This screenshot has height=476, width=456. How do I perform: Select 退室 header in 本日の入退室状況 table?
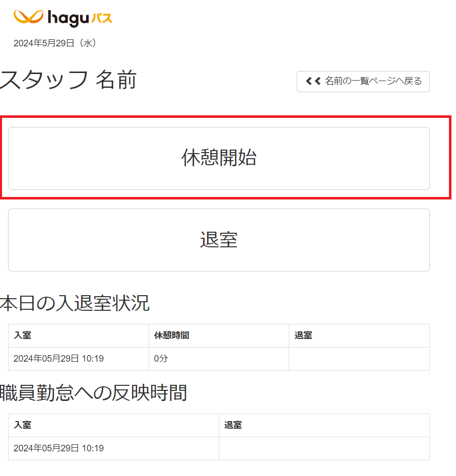303,335
